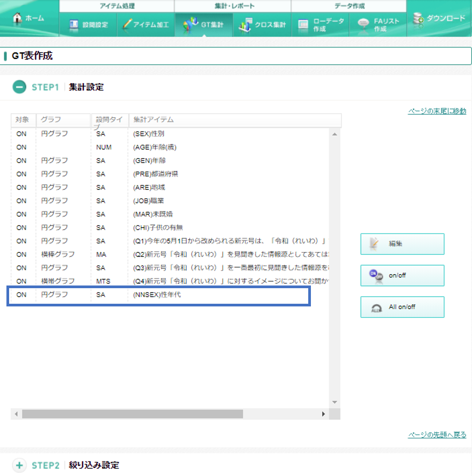Screen dimensions: 472x476
Task: Click the GT集計 pie chart icon
Action: tap(191, 24)
